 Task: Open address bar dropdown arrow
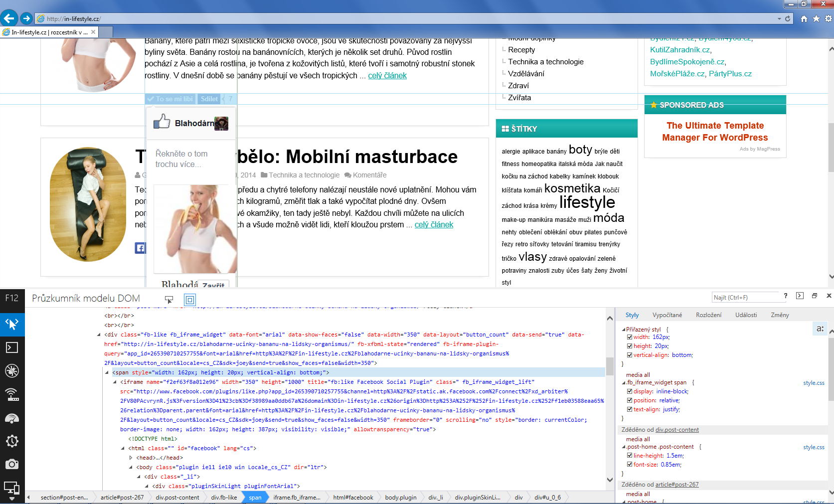[779, 19]
